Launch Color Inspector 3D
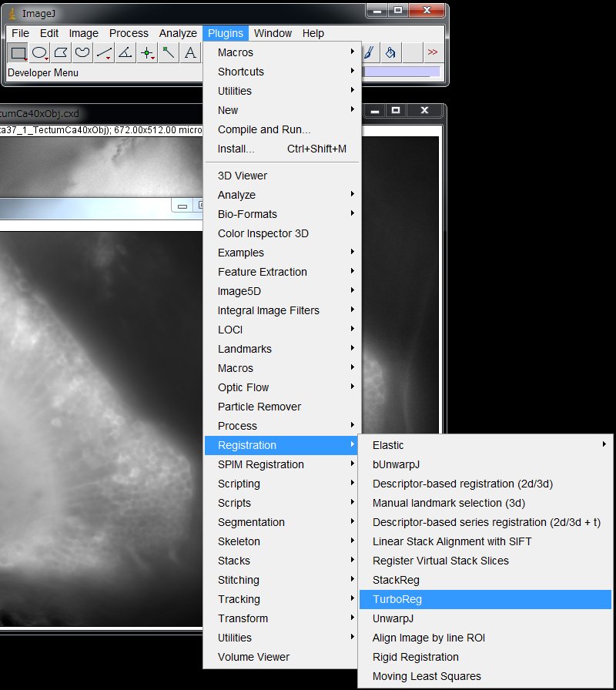The height and width of the screenshot is (690, 616). (282, 233)
